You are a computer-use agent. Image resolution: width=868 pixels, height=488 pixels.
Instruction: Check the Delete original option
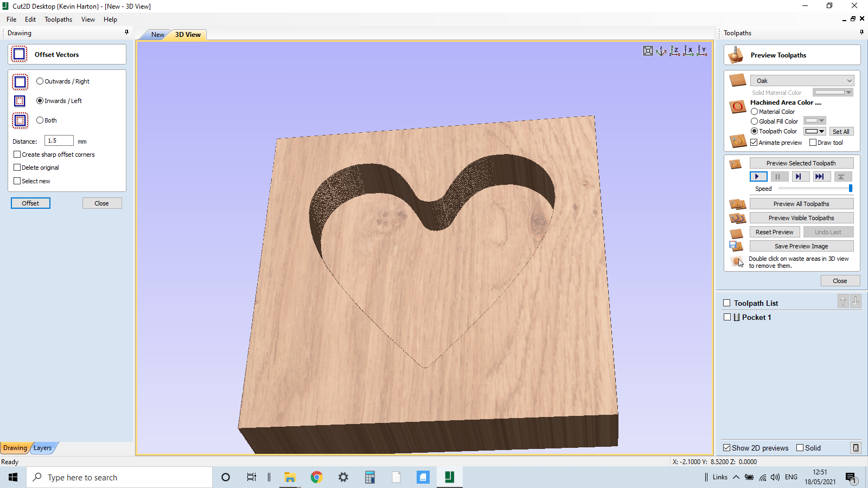coord(36,168)
